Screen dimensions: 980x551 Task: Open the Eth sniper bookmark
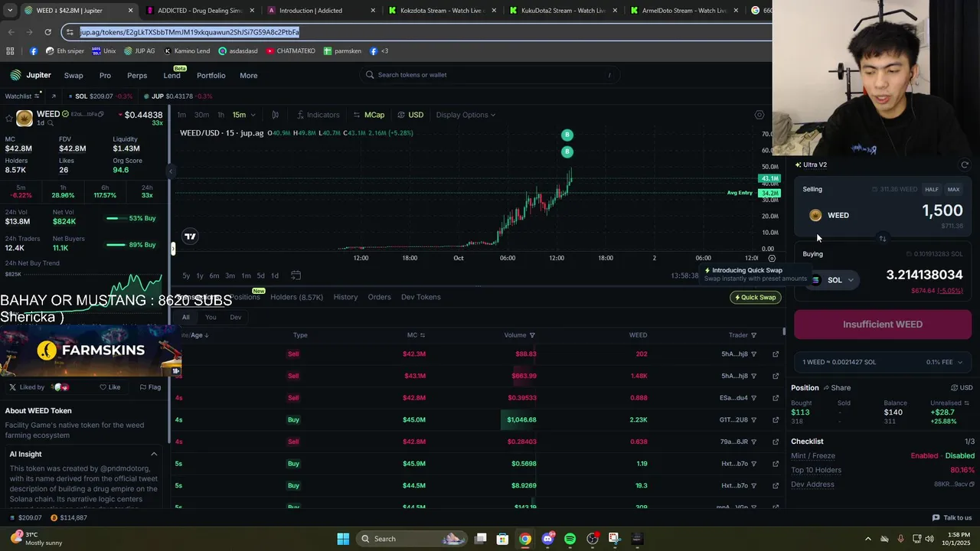coord(64,51)
